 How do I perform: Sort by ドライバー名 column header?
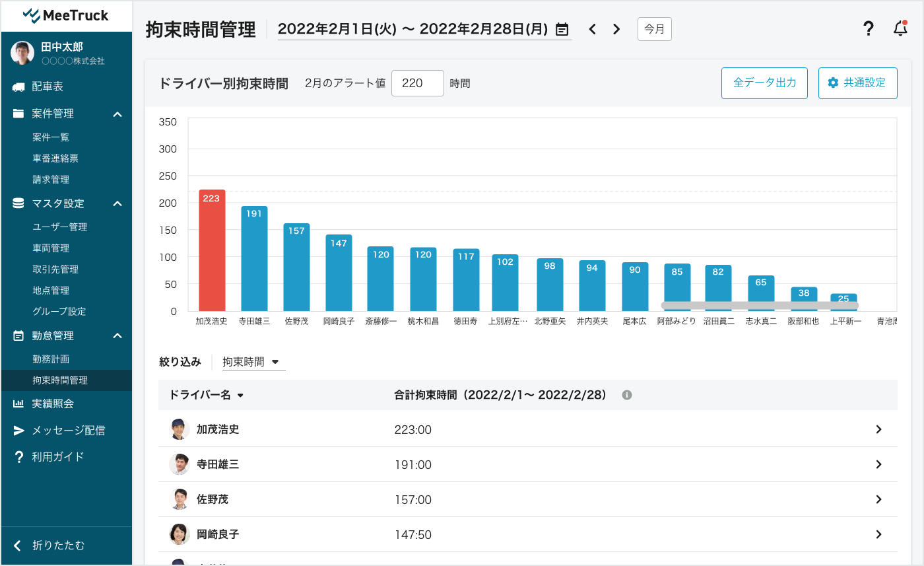click(x=206, y=395)
